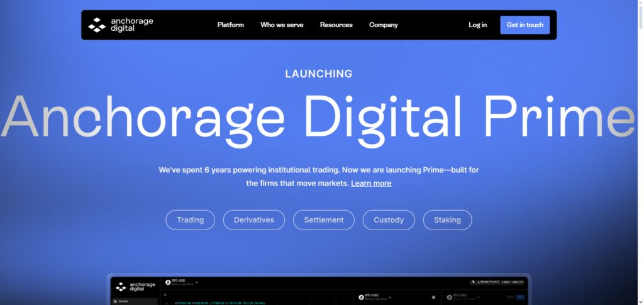Select the Trading pill
Image resolution: width=644 pixels, height=305 pixels.
(190, 220)
